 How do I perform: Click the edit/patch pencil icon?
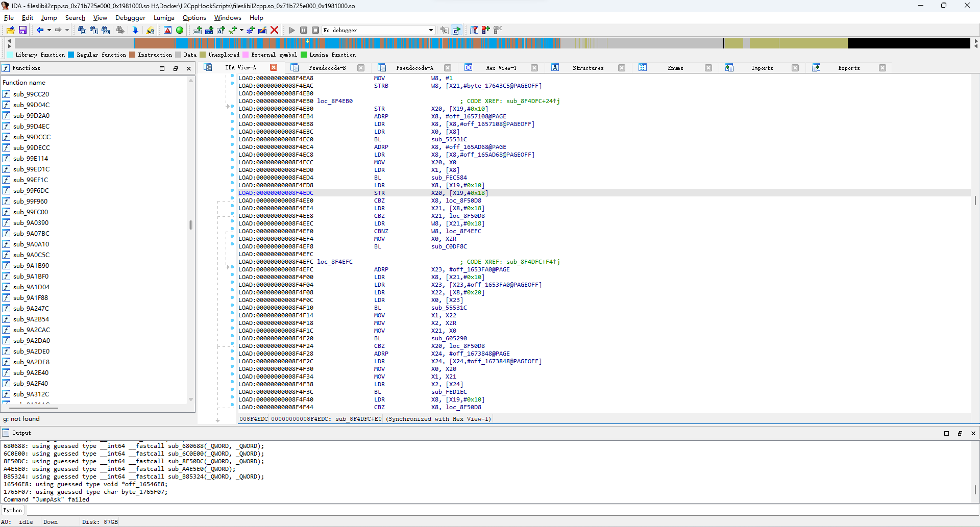point(262,30)
